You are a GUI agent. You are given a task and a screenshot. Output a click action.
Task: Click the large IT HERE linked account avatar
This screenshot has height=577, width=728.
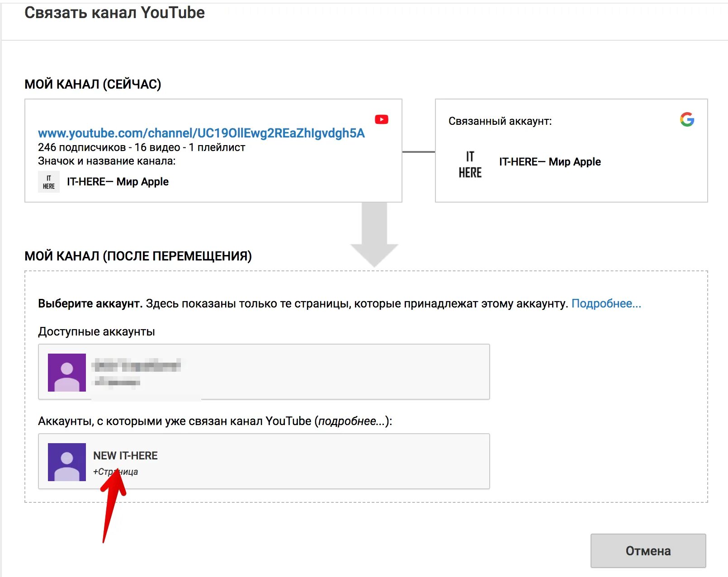tap(470, 165)
